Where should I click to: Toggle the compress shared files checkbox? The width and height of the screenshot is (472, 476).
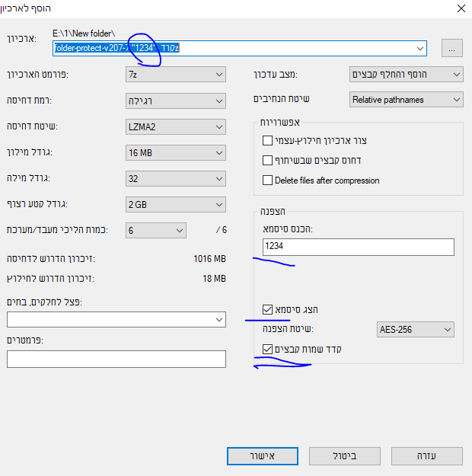(267, 161)
